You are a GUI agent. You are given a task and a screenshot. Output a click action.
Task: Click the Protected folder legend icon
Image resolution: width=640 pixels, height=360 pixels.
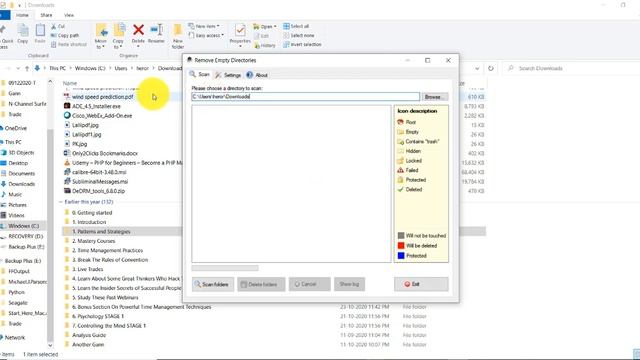[x=400, y=180]
